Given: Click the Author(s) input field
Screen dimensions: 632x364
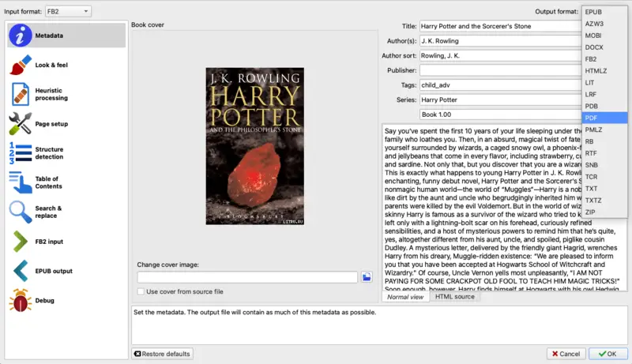Looking at the screenshot, I should pyautogui.click(x=501, y=41).
